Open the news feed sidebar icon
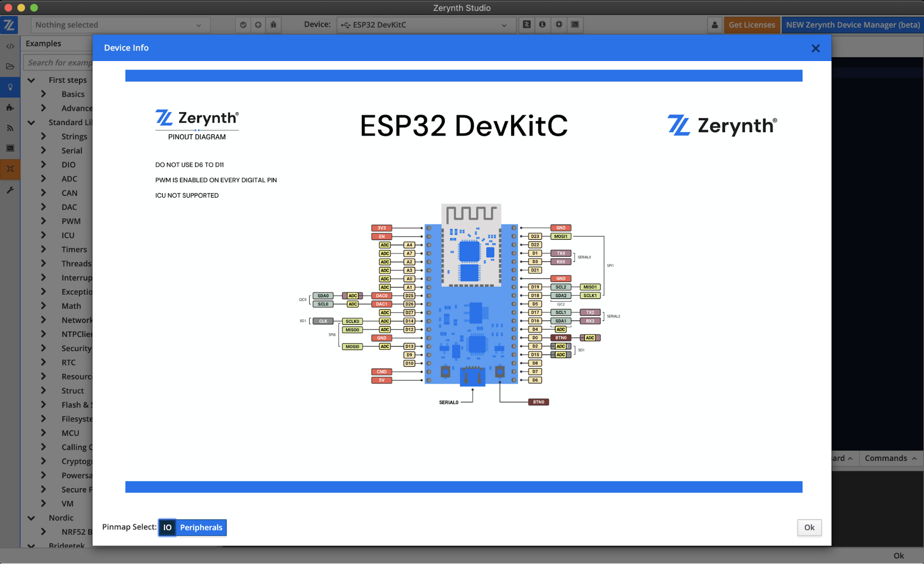 10,128
